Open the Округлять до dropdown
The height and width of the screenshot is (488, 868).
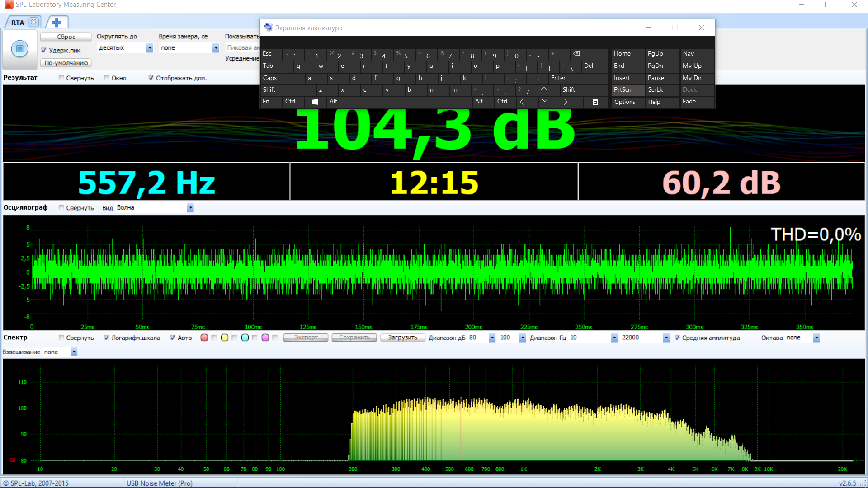coord(150,48)
